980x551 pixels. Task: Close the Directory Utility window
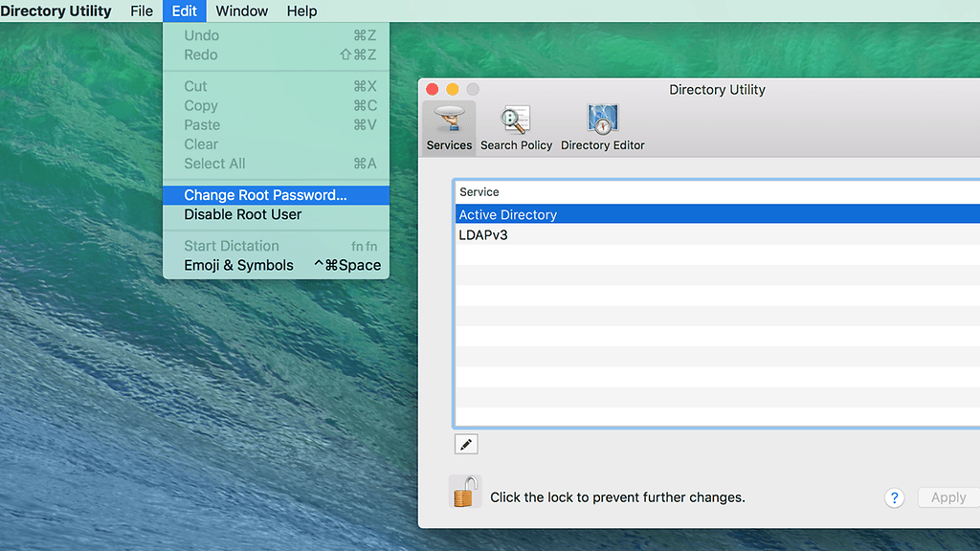pyautogui.click(x=433, y=89)
